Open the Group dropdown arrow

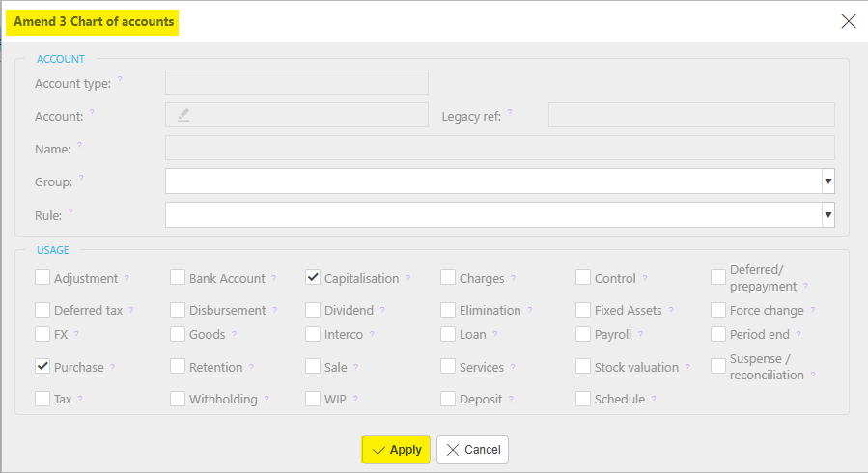pos(828,181)
